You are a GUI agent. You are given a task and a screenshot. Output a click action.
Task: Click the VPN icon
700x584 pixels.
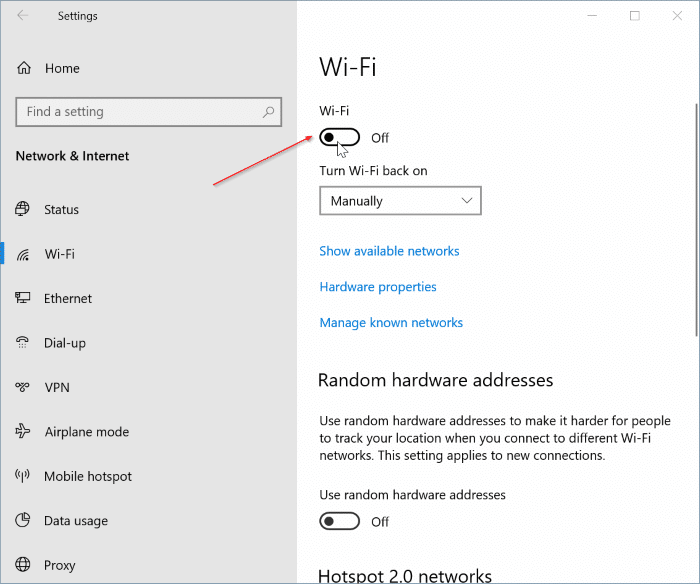coord(22,387)
